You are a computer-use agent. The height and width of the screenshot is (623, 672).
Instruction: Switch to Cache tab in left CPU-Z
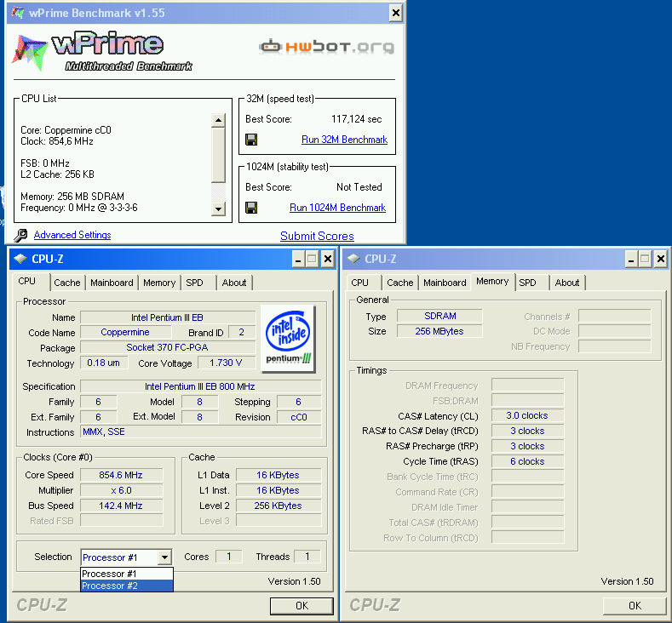pos(67,283)
